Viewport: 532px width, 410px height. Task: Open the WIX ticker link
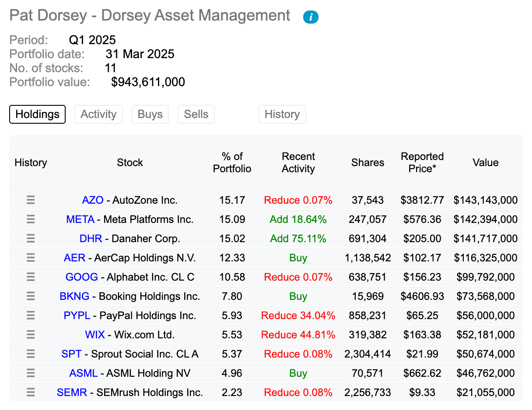click(95, 335)
